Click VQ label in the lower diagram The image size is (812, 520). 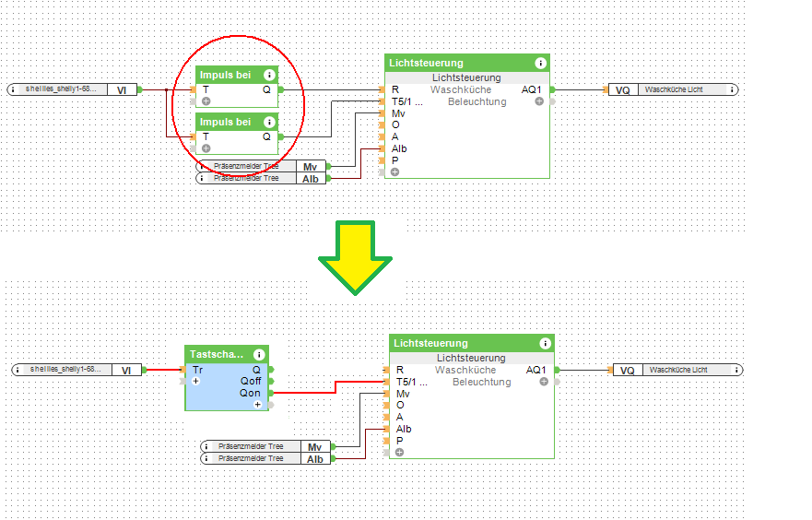coord(627,371)
